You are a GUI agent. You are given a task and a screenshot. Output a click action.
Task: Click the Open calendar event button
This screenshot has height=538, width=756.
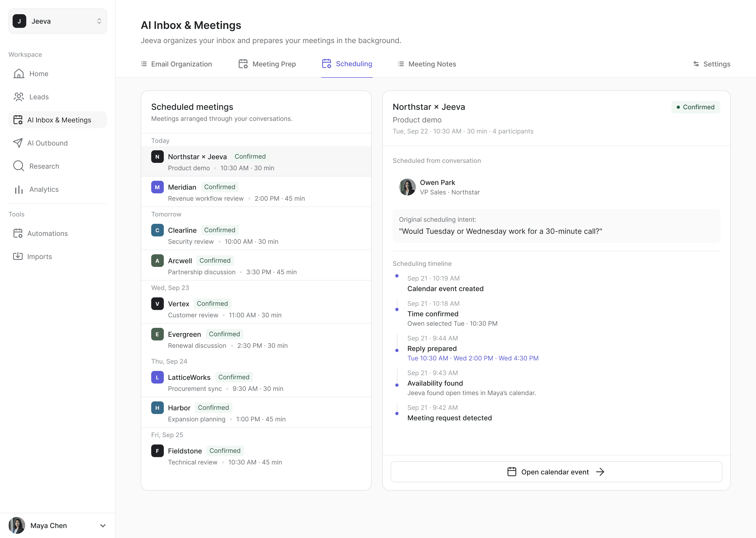point(556,472)
